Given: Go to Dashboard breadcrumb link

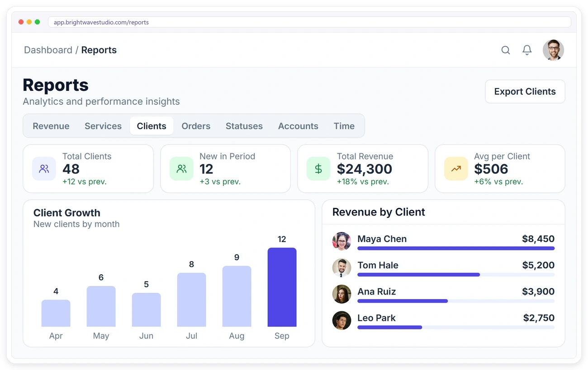Looking at the screenshot, I should pos(48,50).
